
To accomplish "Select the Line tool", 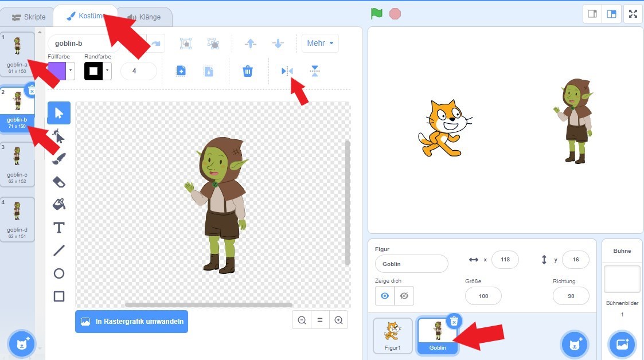I will 58,251.
